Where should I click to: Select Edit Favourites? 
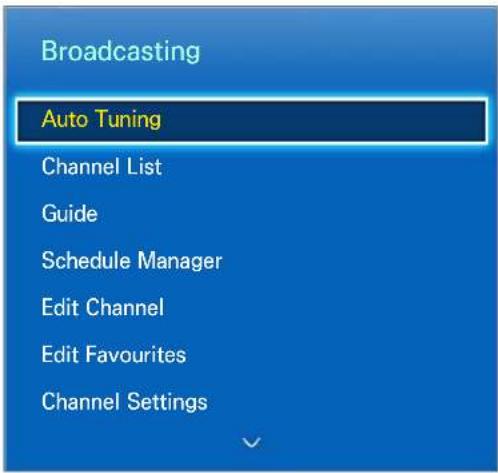click(114, 354)
